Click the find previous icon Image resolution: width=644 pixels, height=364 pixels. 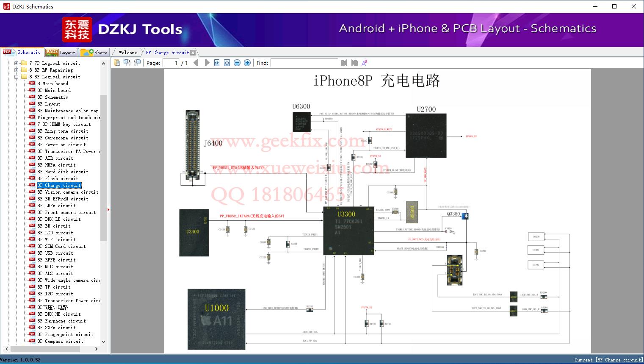click(x=344, y=63)
